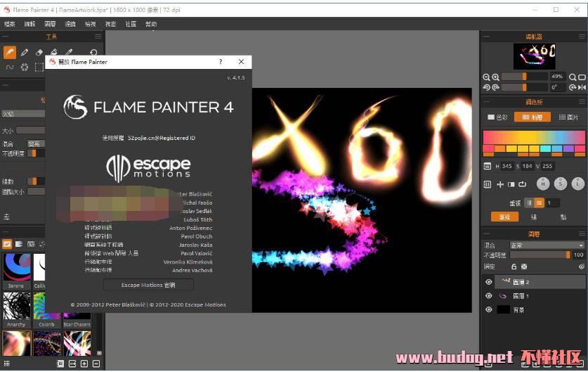Click the cyan swatch in the gradient palette
Image resolution: width=588 pixels, height=372 pixels.
click(x=545, y=148)
